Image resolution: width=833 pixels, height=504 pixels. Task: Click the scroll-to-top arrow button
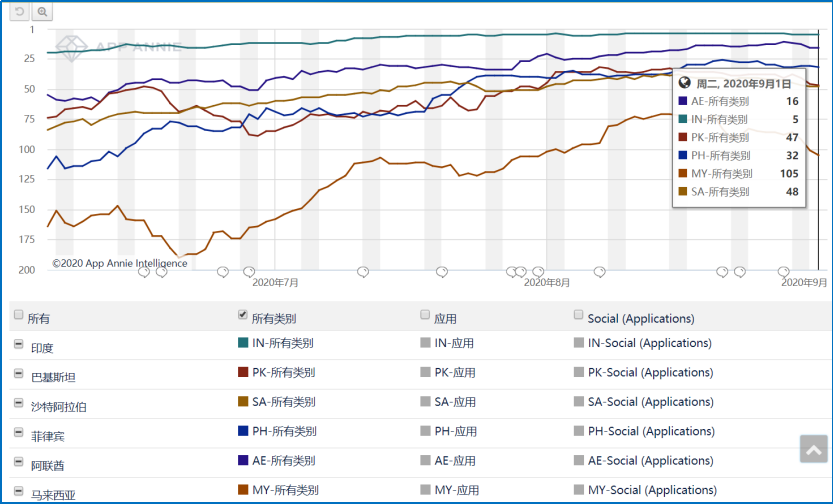813,449
